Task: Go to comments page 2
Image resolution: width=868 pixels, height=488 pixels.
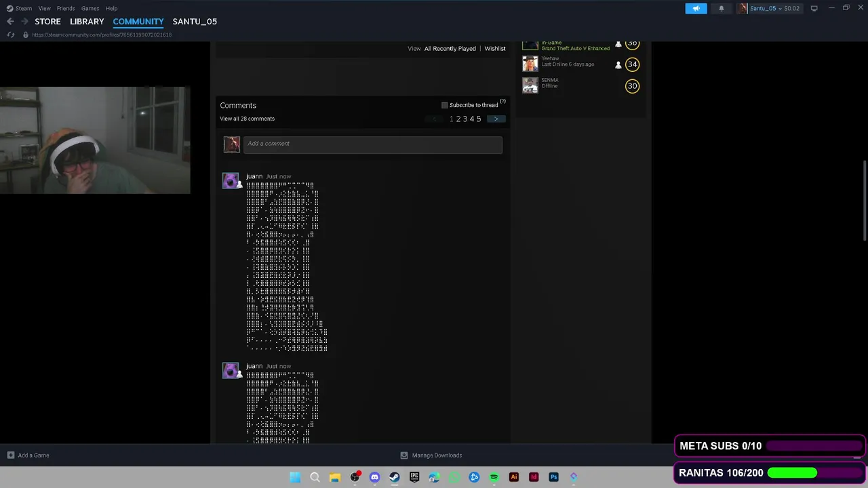Action: point(458,119)
